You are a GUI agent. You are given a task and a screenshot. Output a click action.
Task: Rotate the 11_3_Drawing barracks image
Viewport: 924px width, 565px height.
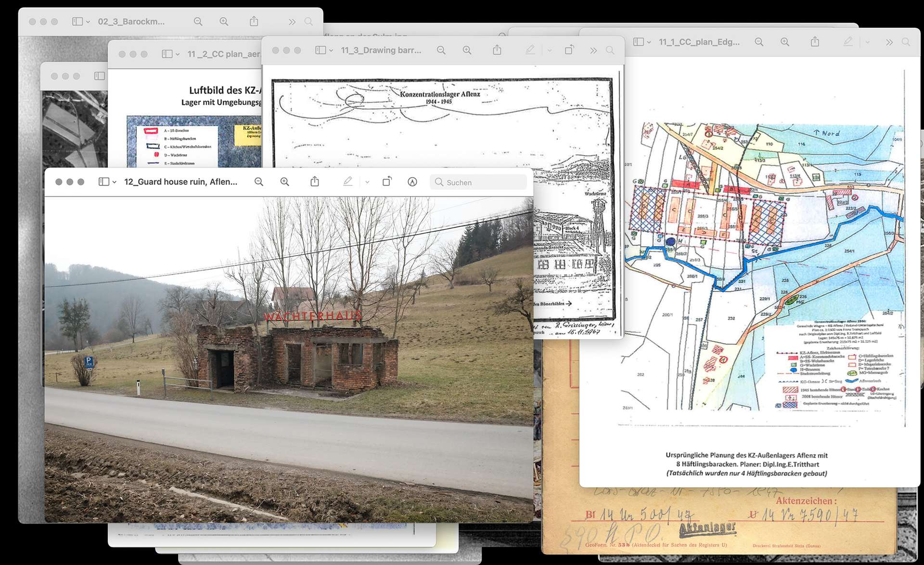click(x=569, y=50)
